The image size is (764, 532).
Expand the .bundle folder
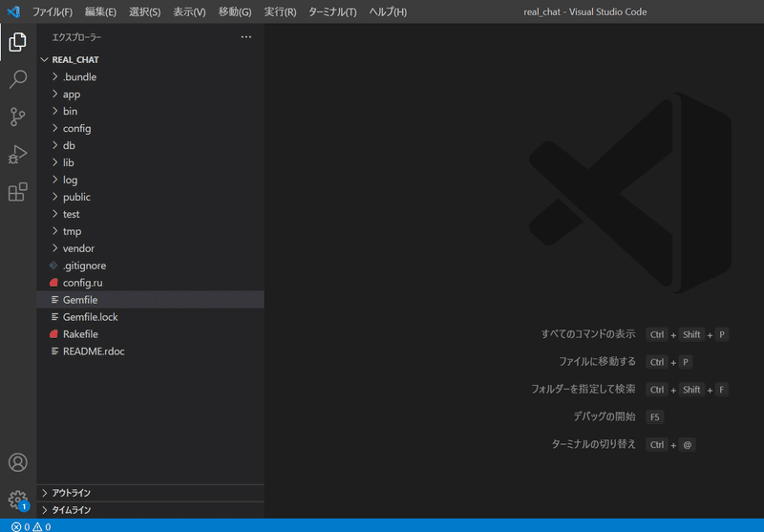[55, 77]
